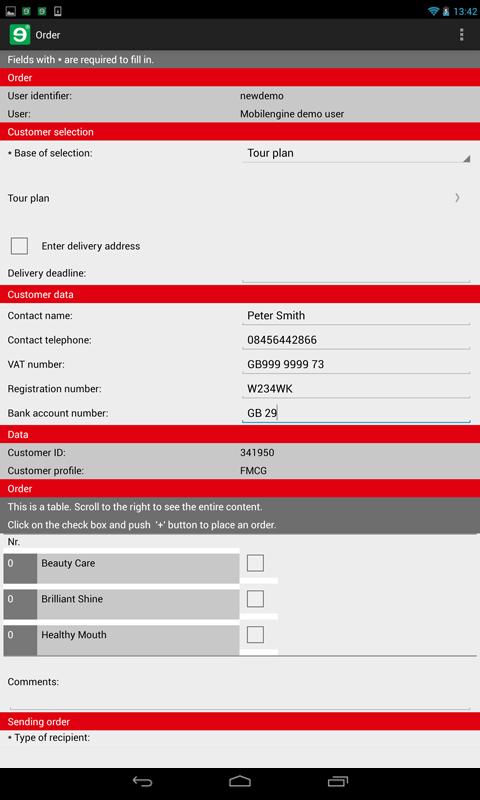Expand the Tour plan row chevron
This screenshot has height=800, width=480.
point(458,198)
